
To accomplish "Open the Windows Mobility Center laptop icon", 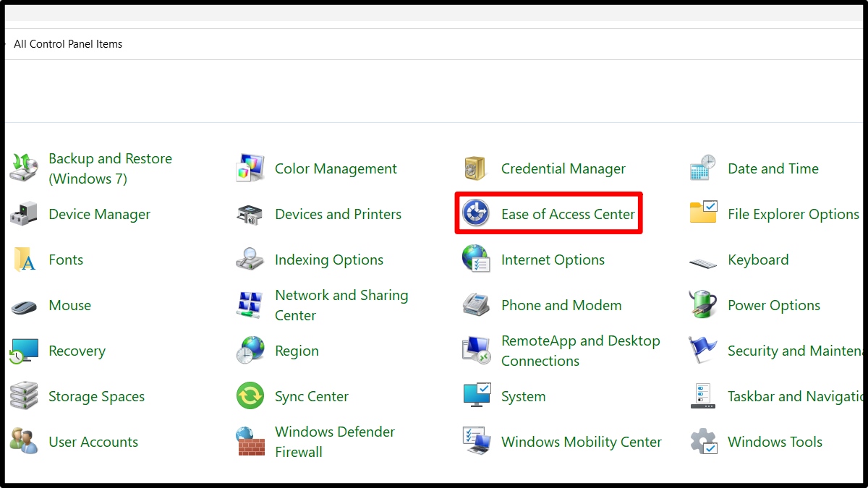I will pyautogui.click(x=477, y=441).
